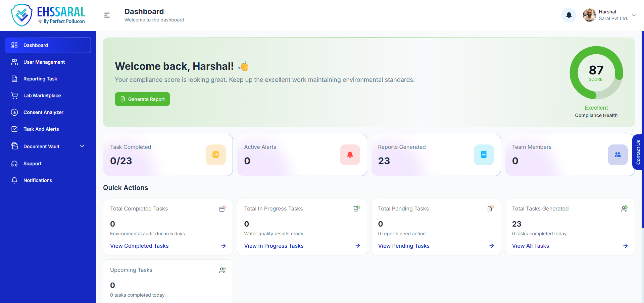This screenshot has width=644, height=303.
Task: Click the orange Task Completed icon
Action: [x=216, y=155]
